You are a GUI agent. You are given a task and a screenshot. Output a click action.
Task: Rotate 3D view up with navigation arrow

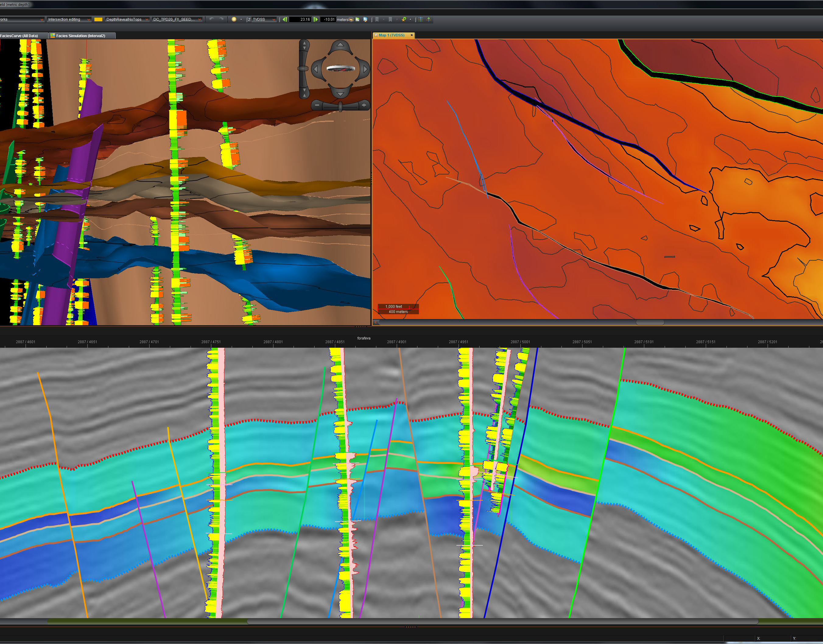coord(340,45)
